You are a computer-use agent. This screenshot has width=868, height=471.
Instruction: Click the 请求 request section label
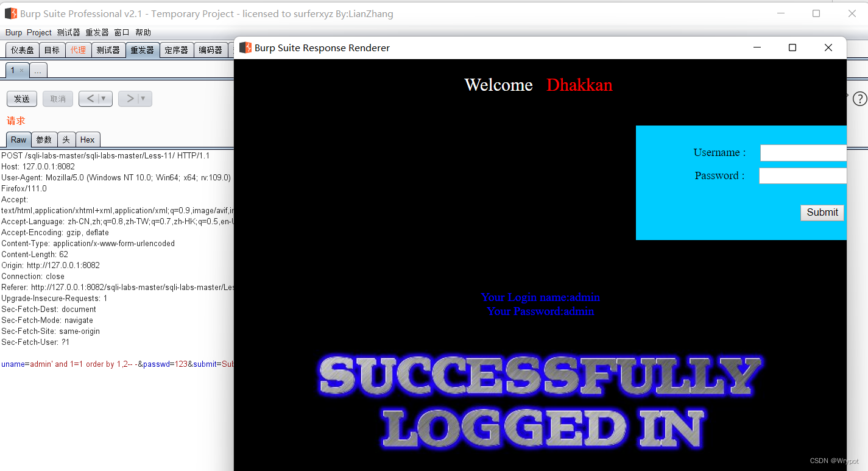16,121
